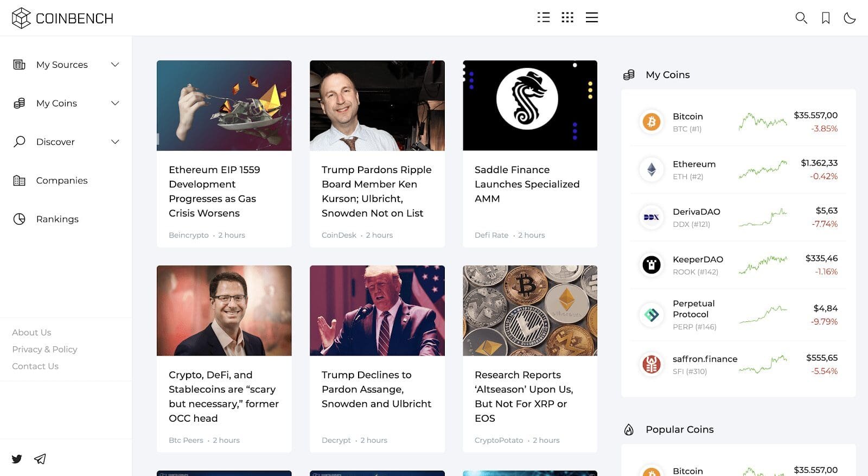Expand the My Coins section chevron

click(x=114, y=103)
